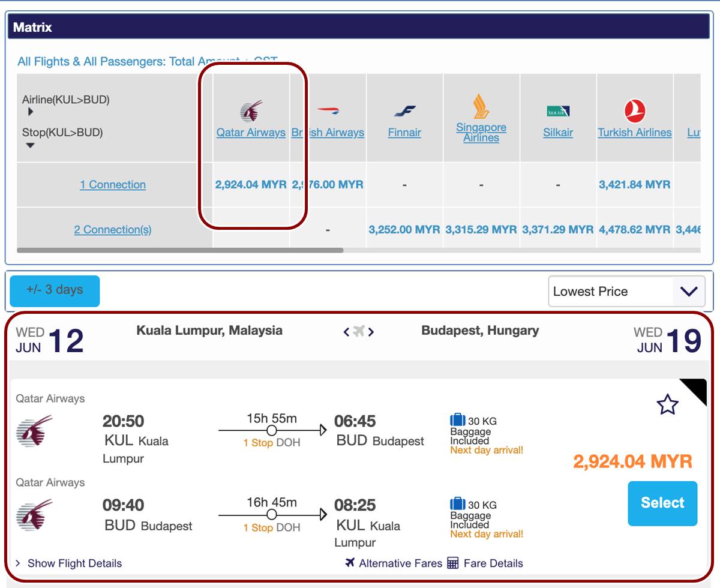Go to previous date with left chevron
The height and width of the screenshot is (588, 720).
(346, 332)
